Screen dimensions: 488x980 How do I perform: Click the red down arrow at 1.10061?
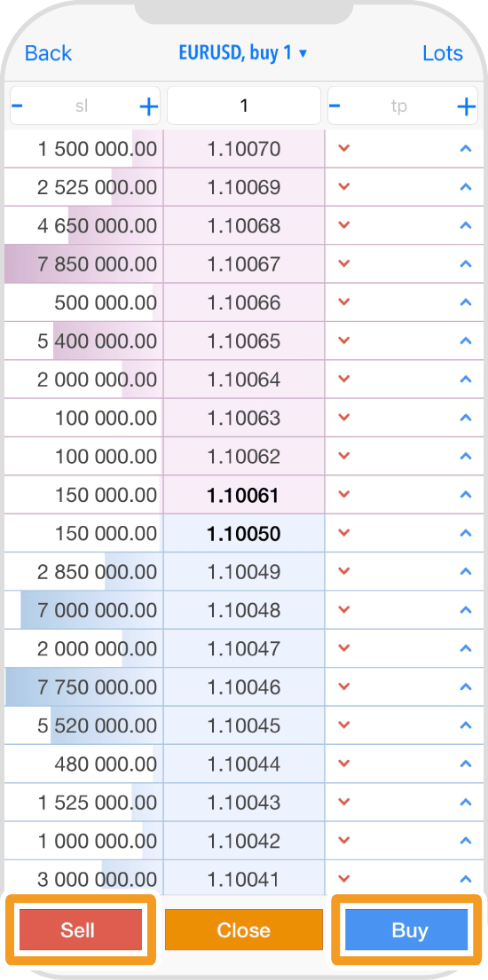pyautogui.click(x=343, y=494)
